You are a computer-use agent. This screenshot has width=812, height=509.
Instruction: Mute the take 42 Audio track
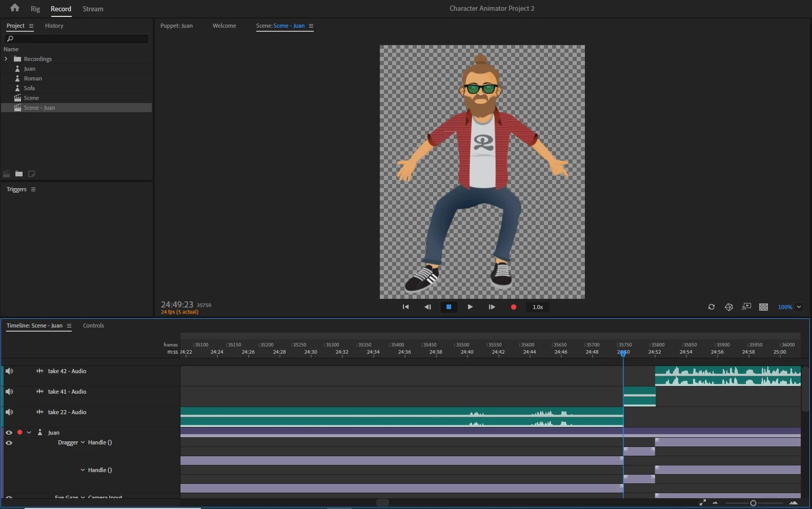9,371
